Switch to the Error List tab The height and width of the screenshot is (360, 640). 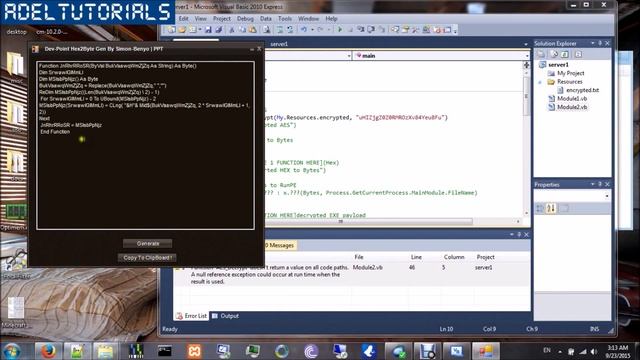point(192,316)
